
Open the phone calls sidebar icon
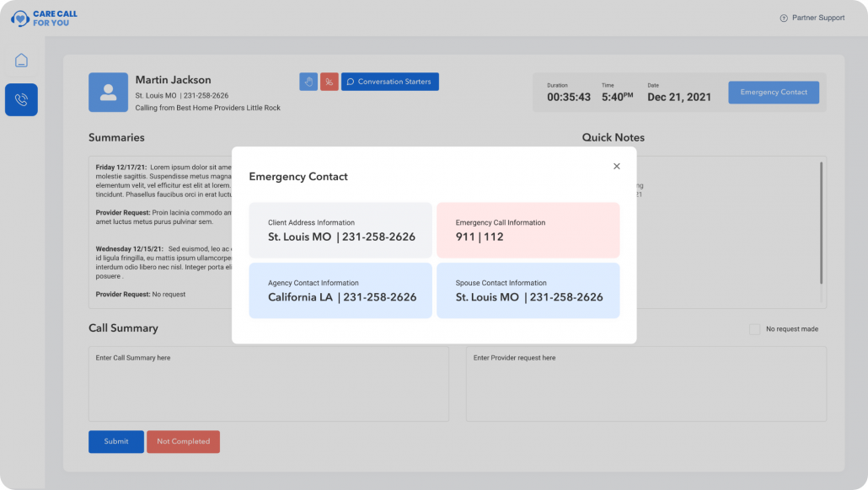(x=22, y=99)
